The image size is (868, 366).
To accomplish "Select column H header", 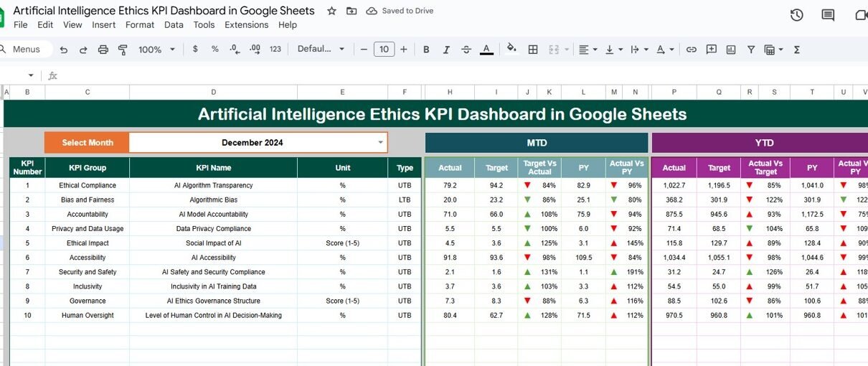I will click(450, 92).
